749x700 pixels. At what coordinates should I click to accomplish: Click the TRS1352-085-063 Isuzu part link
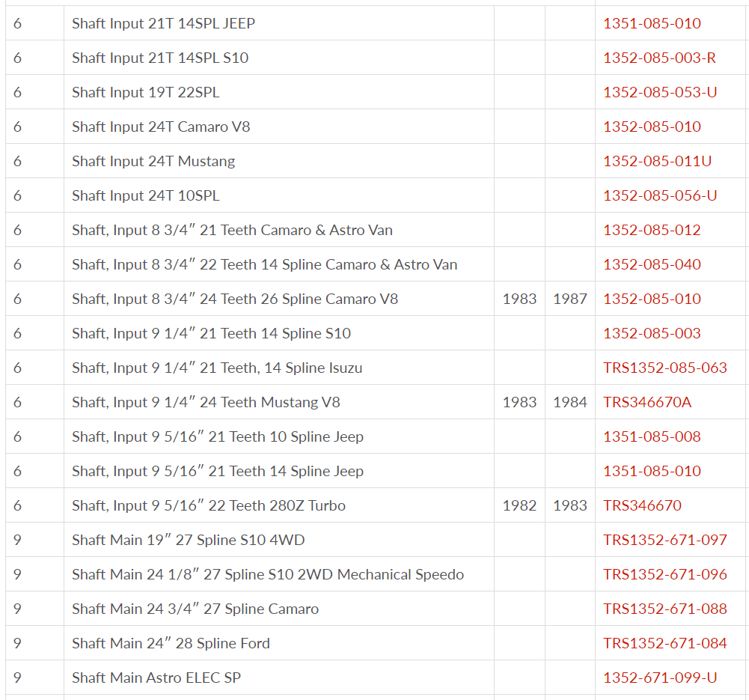[x=665, y=368]
